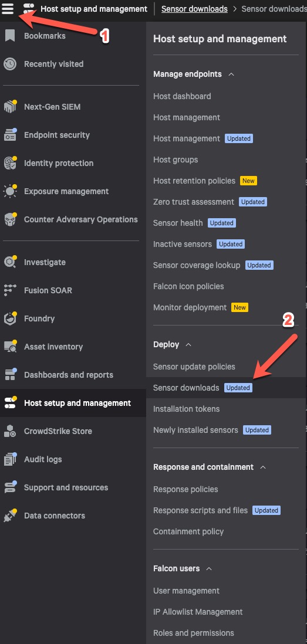Open Host retention policies

(x=194, y=181)
